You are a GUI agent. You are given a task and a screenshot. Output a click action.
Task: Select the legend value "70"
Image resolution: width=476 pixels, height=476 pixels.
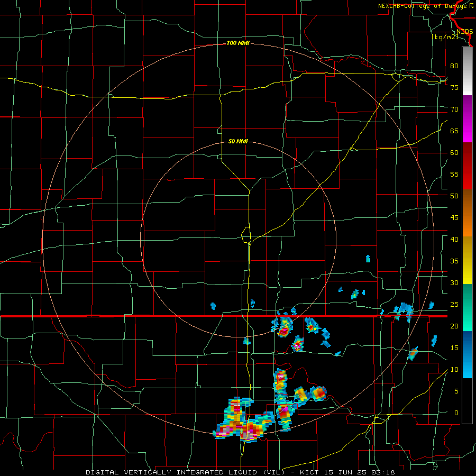[454, 109]
